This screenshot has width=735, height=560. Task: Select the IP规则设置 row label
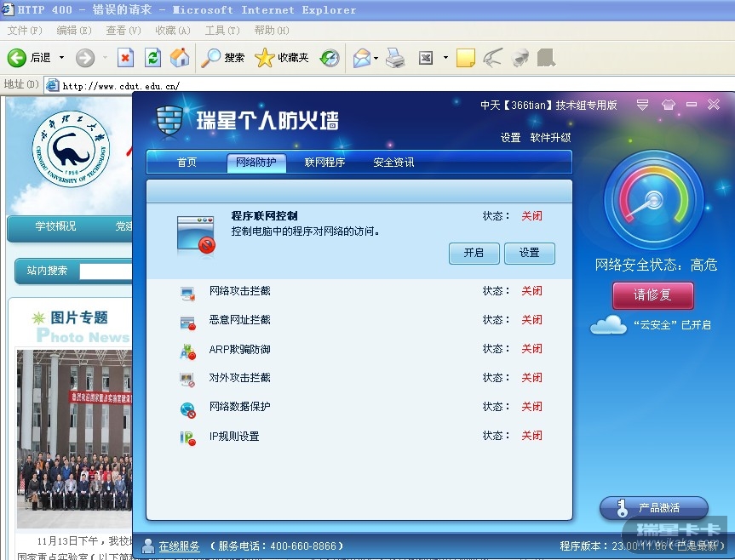click(x=234, y=437)
